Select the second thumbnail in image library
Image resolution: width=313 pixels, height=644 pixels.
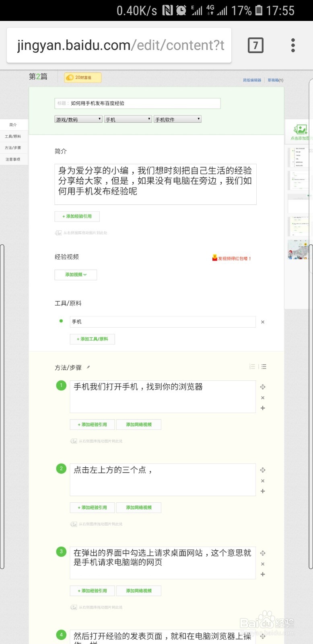point(298,180)
